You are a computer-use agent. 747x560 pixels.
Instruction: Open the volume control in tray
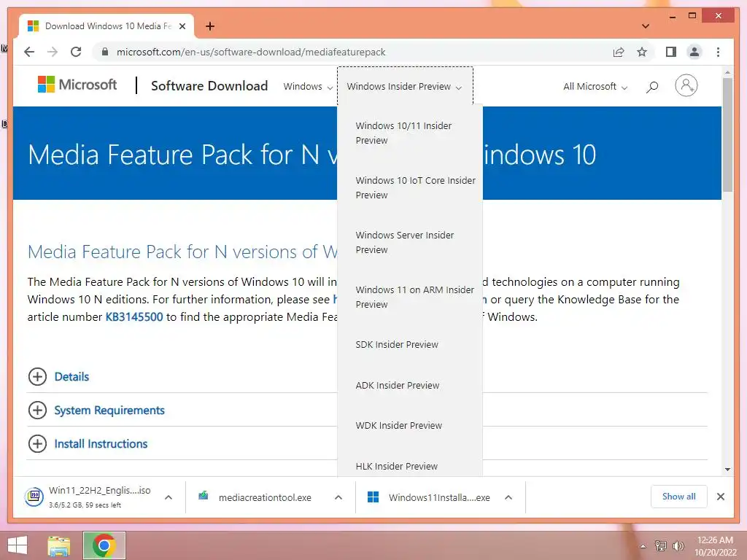point(678,545)
